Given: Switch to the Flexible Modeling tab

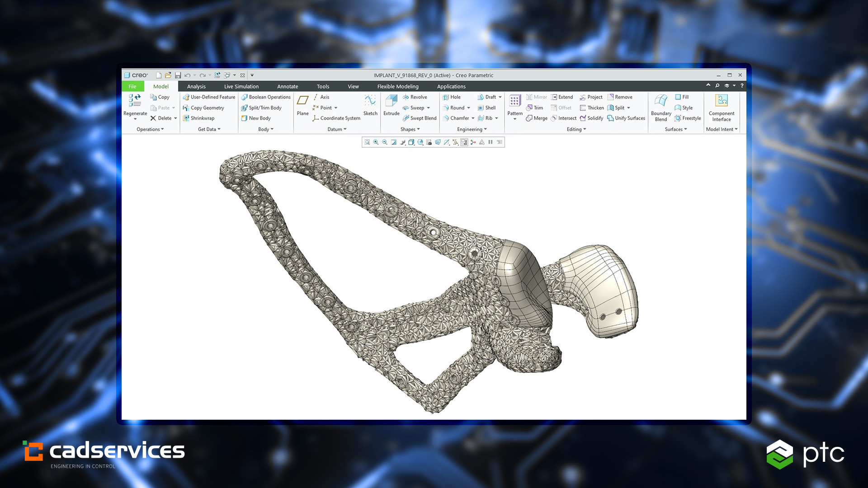Looking at the screenshot, I should click(x=398, y=86).
